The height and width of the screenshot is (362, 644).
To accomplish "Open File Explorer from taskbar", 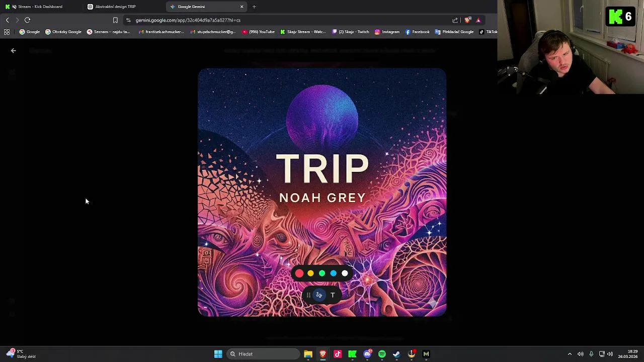I will click(x=308, y=354).
